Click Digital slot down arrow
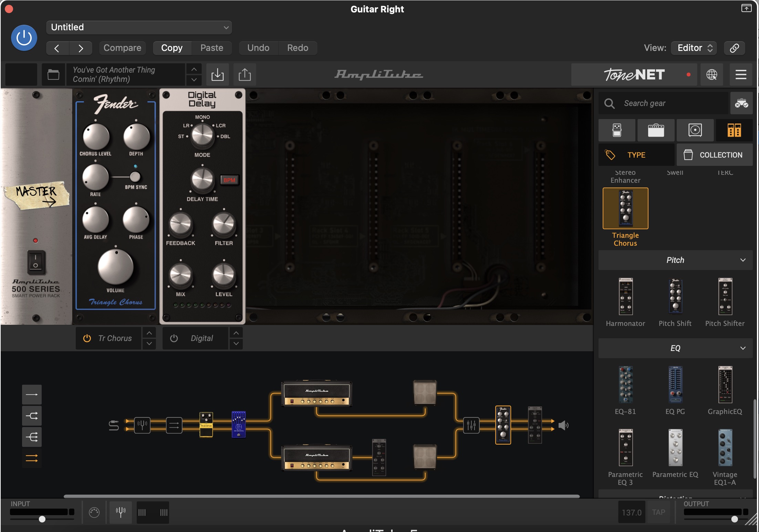 236,343
